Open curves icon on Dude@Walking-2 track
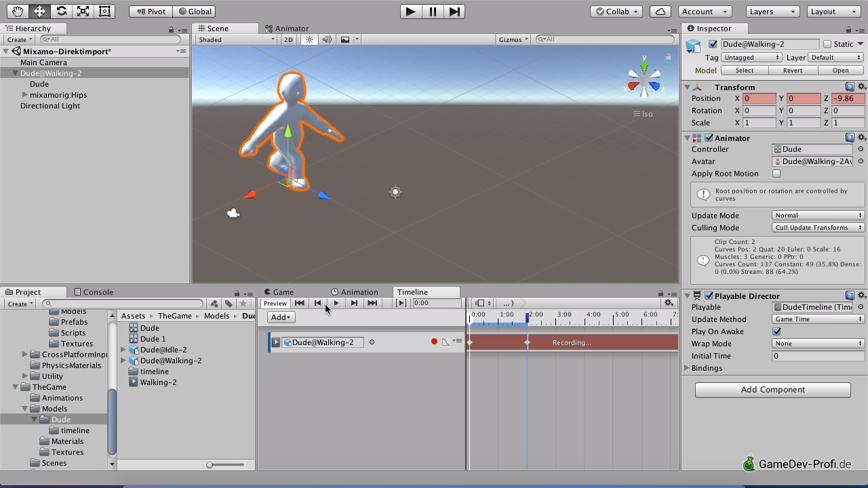868x488 pixels. pyautogui.click(x=446, y=342)
